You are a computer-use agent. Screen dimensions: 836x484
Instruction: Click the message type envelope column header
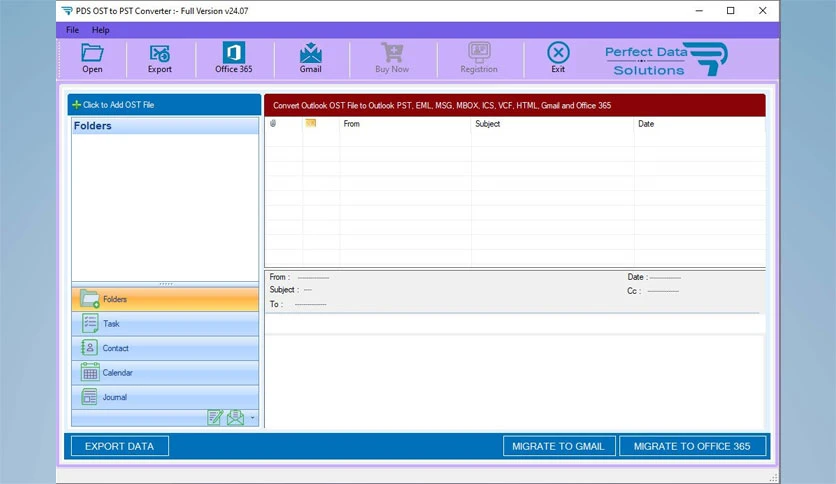310,124
